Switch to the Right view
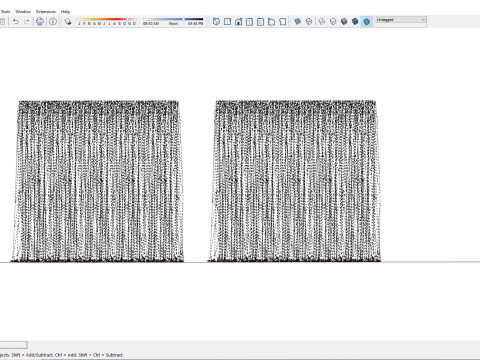Viewport: 480px width, 360px height. tap(249, 22)
